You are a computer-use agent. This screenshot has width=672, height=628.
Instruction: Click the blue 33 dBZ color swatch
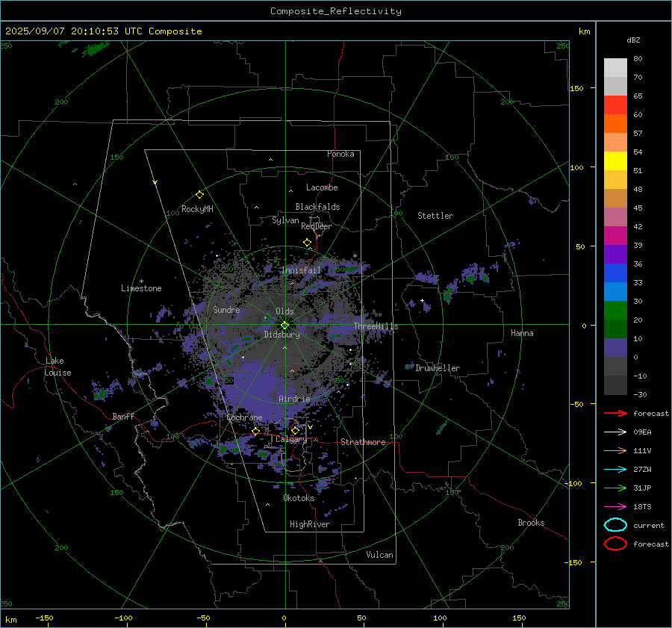[x=615, y=273]
